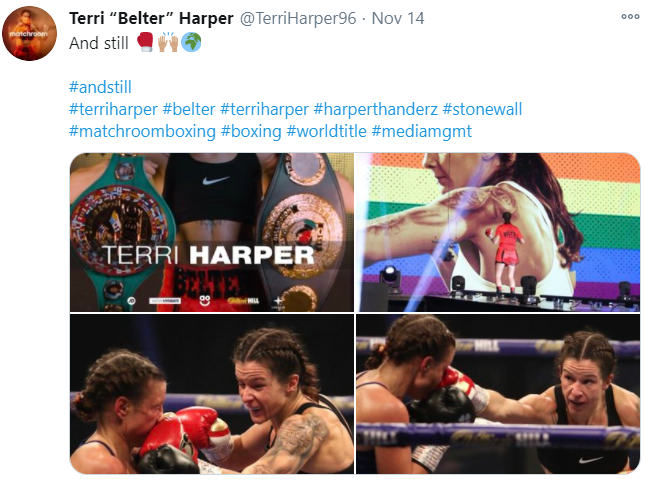Open the Nov 14 timestamp link
The image size is (649, 484).
398,18
